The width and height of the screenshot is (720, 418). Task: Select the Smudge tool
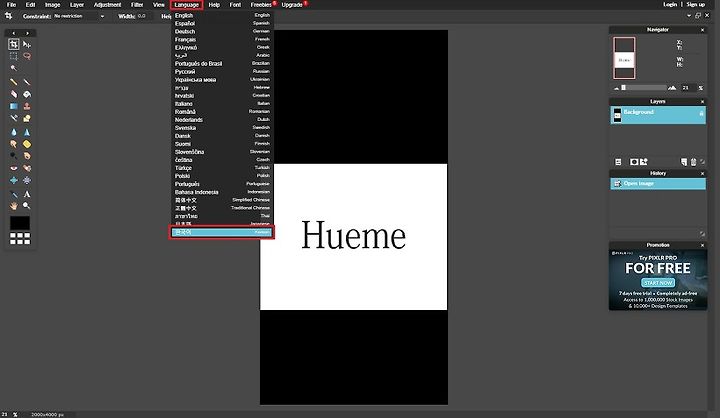13,144
